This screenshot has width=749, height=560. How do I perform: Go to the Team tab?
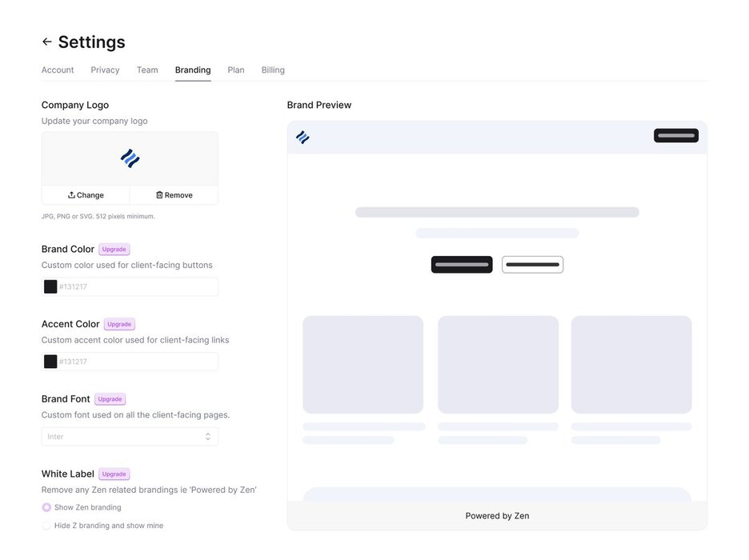(147, 70)
